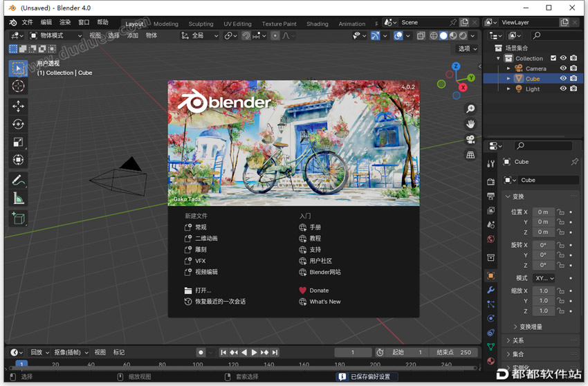Toggle Light render camera icon
Viewport: 588px width, 386px height.
coord(573,89)
